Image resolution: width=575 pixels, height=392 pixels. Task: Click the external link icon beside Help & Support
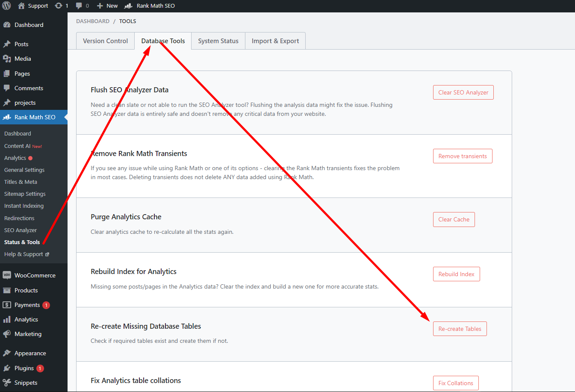click(x=47, y=254)
